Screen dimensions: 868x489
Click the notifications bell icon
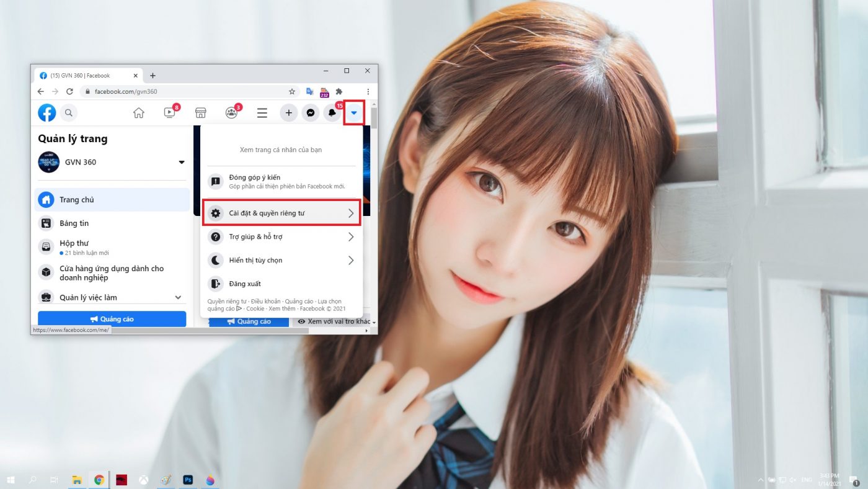coord(332,113)
